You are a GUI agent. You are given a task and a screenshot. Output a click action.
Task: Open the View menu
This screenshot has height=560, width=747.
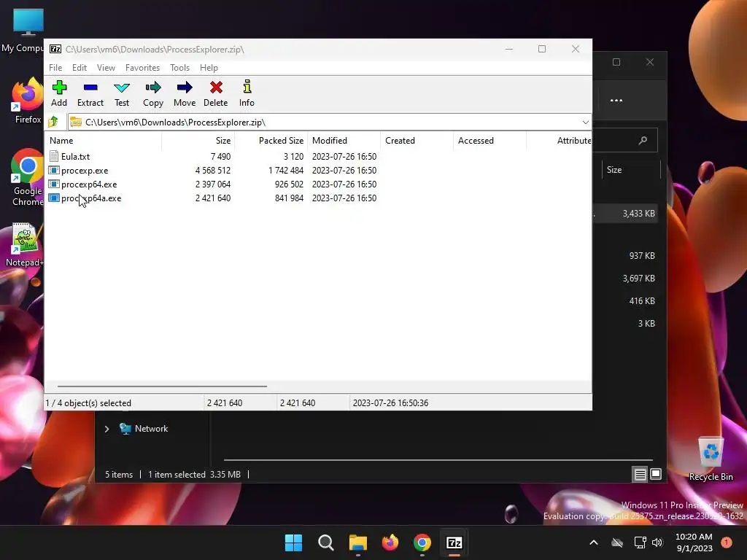coord(106,68)
